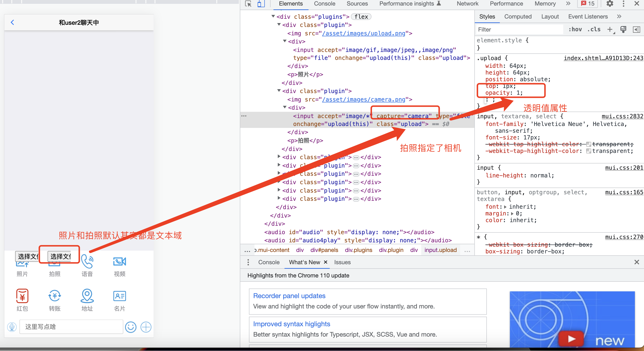Click the transparent swatch on the active tap-highlight-color
The width and height of the screenshot is (644, 351).
[x=588, y=151]
